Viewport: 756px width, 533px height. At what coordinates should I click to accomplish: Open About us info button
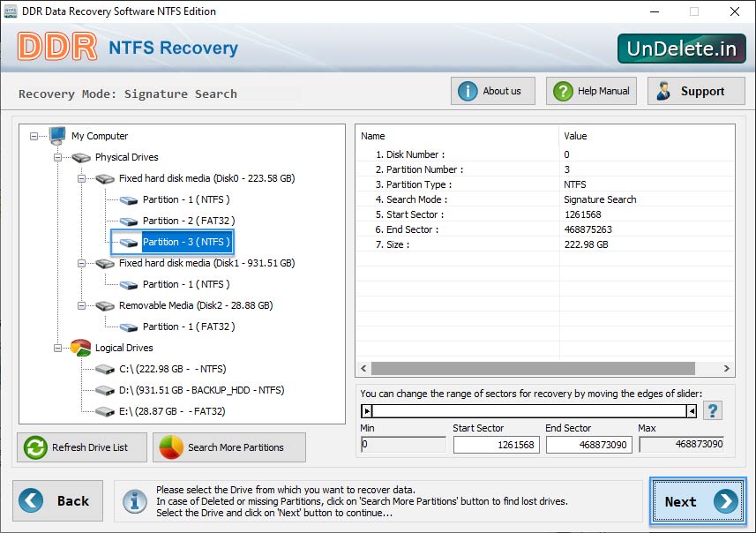493,91
